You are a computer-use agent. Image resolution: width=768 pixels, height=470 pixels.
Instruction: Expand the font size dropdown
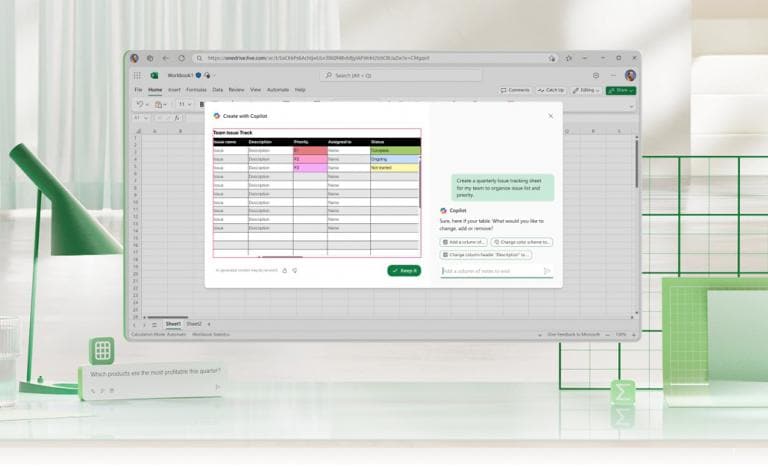(184, 104)
